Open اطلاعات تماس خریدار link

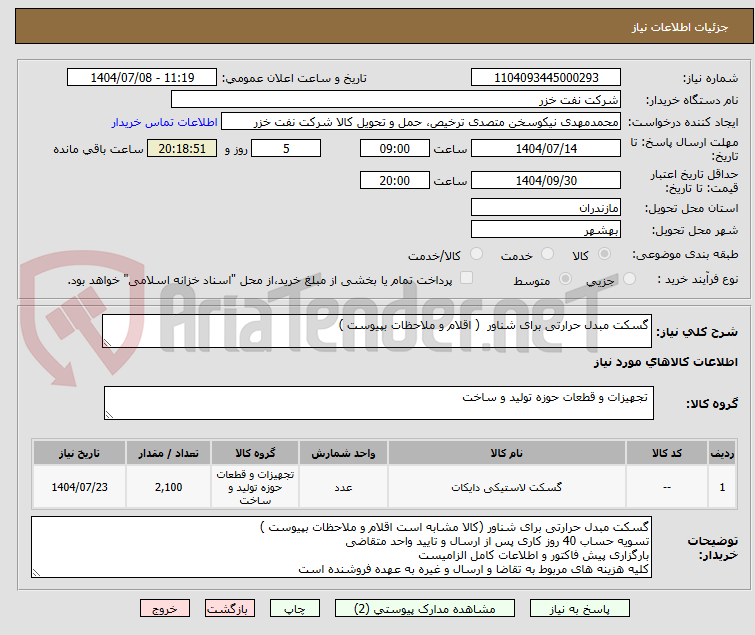click(165, 122)
